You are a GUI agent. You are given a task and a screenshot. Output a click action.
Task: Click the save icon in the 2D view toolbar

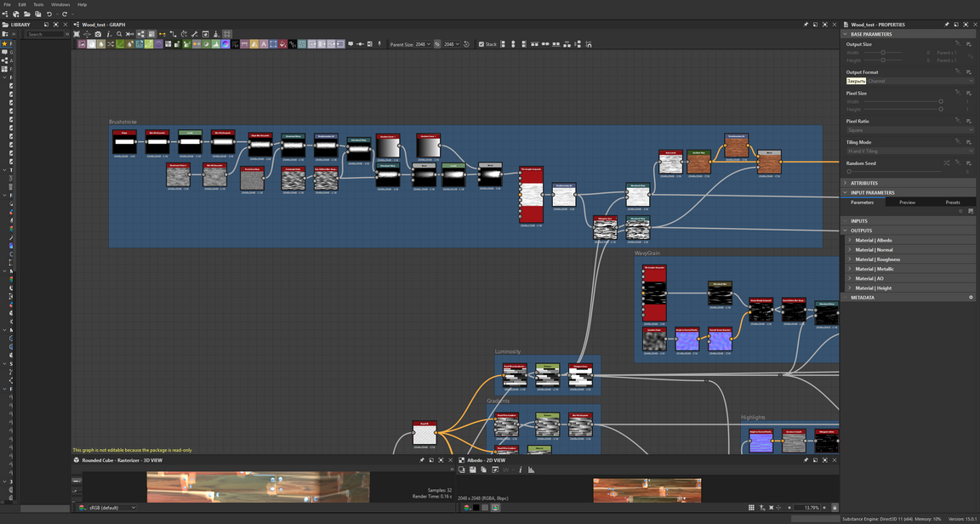pos(473,470)
